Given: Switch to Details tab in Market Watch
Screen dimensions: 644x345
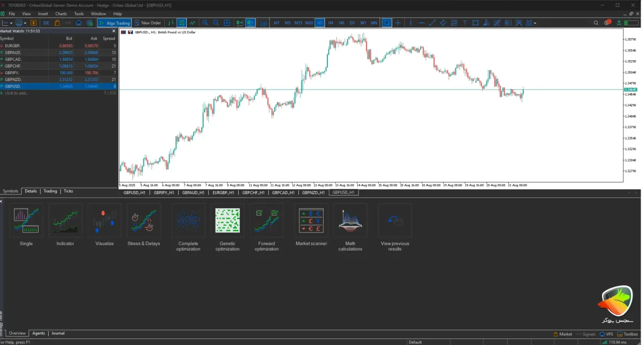Looking at the screenshot, I should (x=31, y=191).
